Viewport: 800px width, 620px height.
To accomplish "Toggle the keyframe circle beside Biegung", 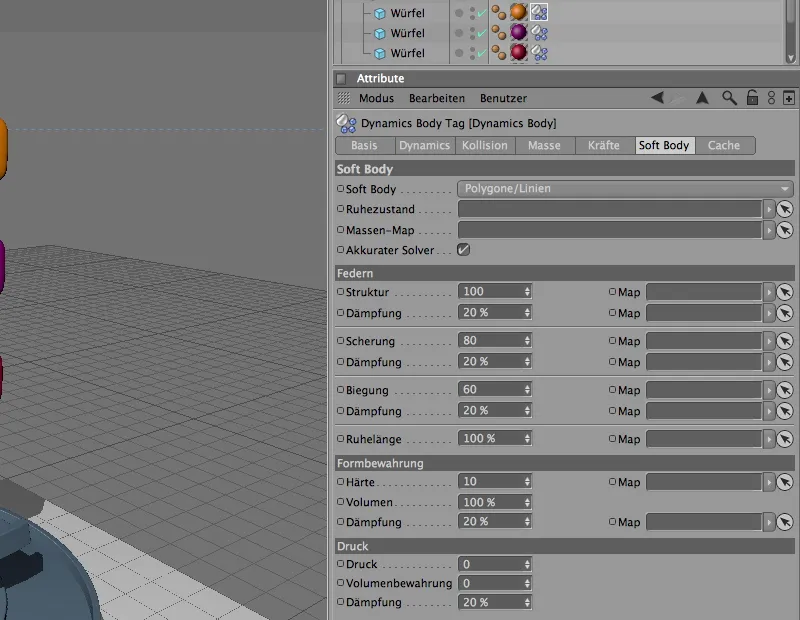I will (340, 389).
